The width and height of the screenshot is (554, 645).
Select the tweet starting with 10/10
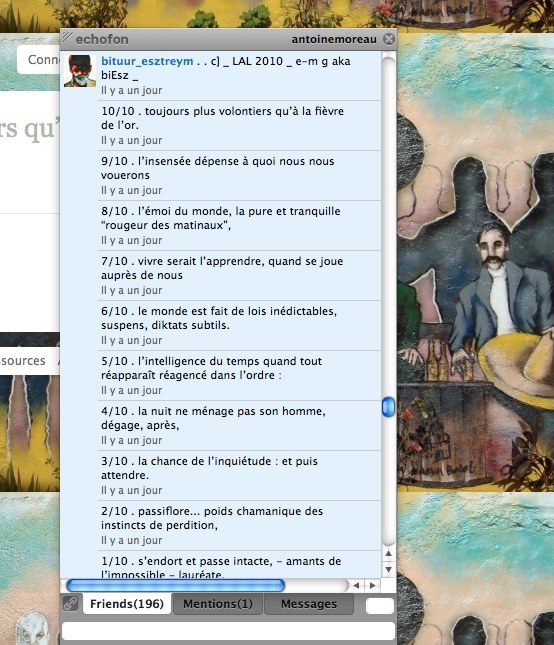(240, 125)
